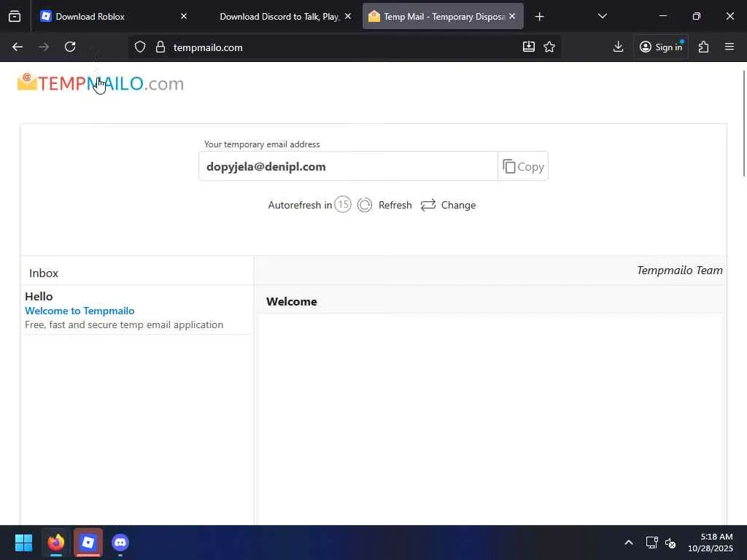This screenshot has width=747, height=560.
Task: Click Your temporary email address label
Action: pyautogui.click(x=262, y=144)
